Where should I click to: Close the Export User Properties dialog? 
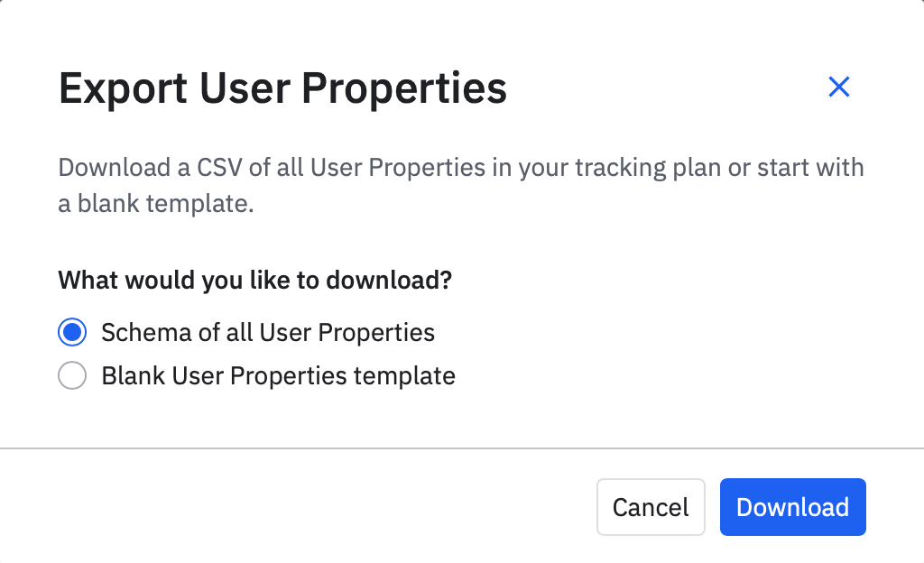tap(839, 88)
